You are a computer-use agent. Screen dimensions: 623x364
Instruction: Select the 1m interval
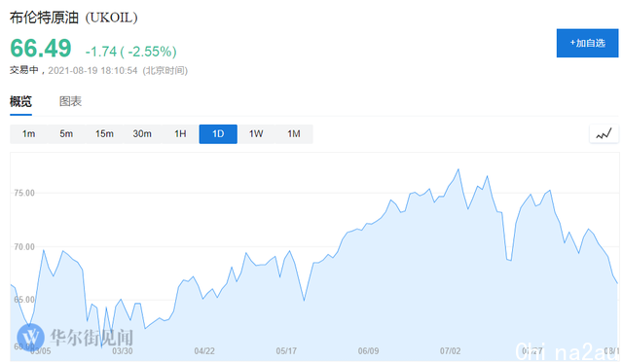[28, 134]
